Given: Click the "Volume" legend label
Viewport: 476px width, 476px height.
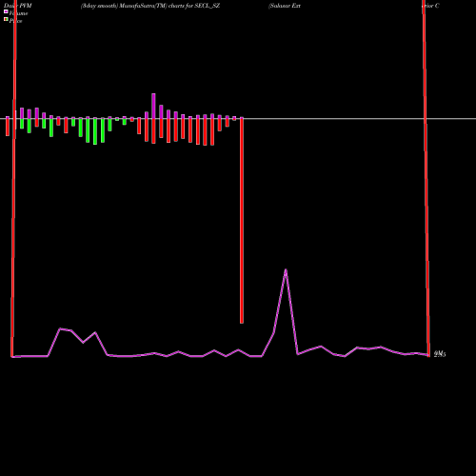Looking at the screenshot, I should click(x=18, y=13).
